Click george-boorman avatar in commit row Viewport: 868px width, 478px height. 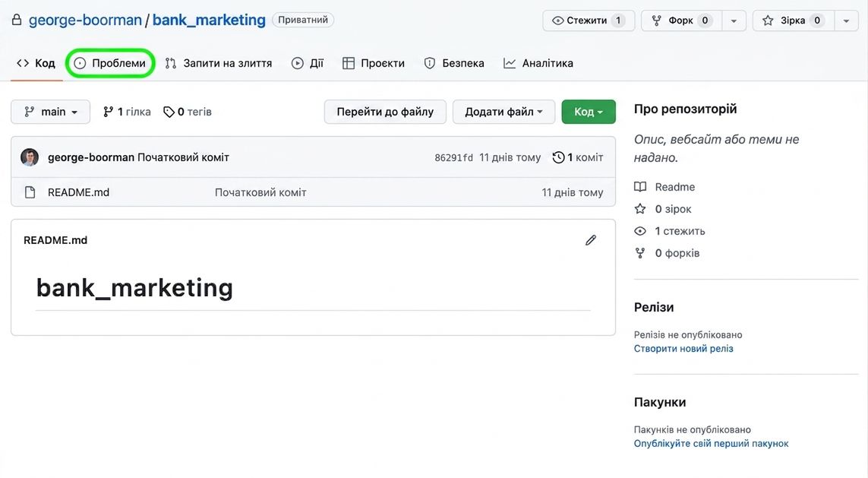point(30,157)
